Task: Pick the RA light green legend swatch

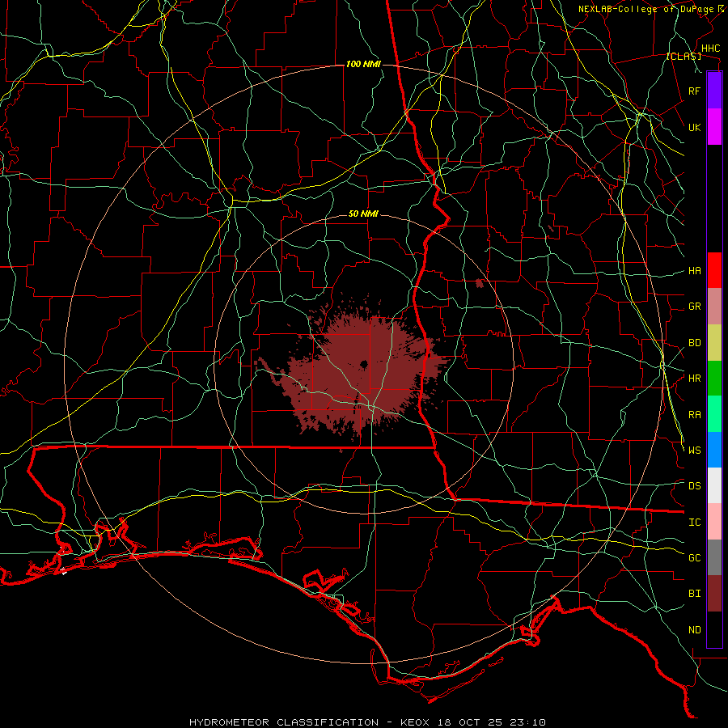Action: [714, 414]
